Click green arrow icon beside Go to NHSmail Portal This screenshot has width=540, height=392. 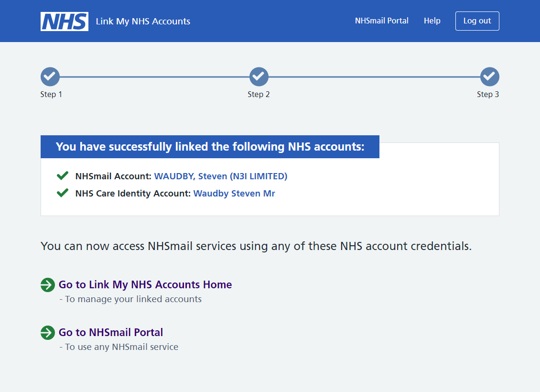[48, 333]
